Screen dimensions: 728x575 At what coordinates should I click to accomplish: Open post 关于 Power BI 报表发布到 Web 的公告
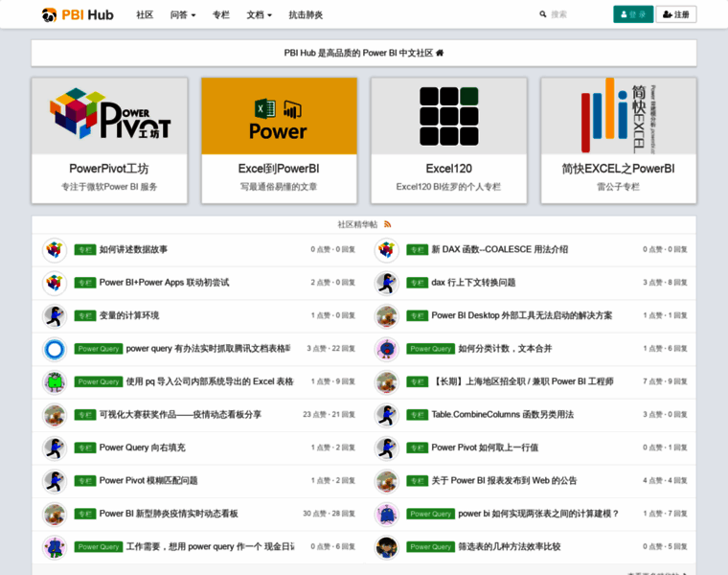coord(504,481)
